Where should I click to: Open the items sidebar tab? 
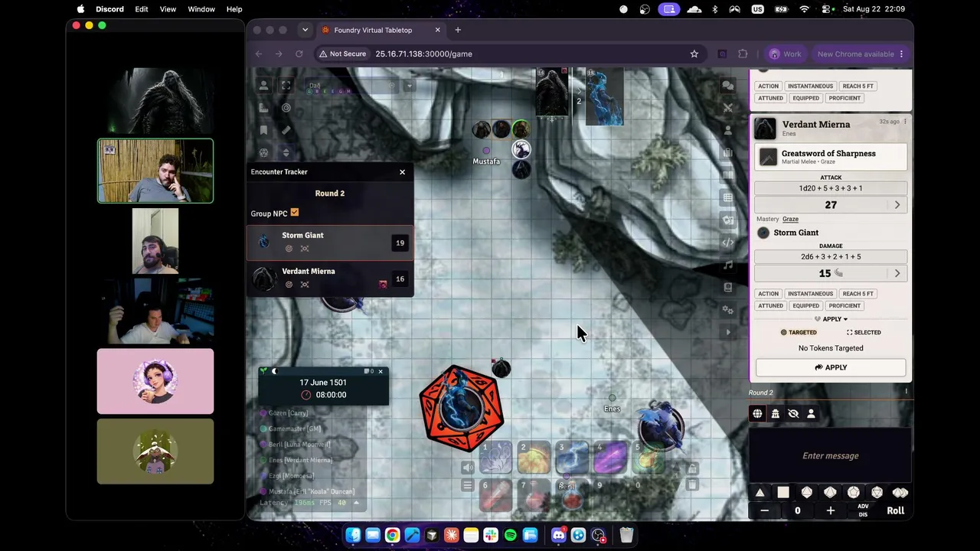[x=728, y=153]
